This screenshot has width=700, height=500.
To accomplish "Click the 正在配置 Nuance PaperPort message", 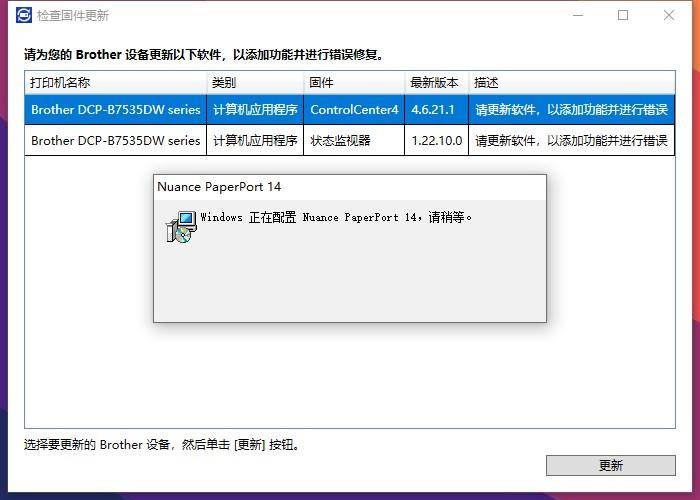I will click(x=336, y=217).
